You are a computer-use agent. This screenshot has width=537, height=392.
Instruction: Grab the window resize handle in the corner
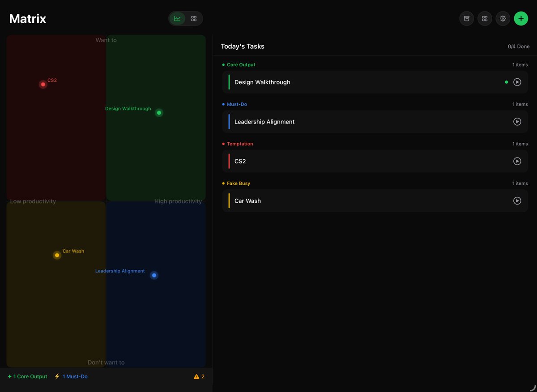(x=532, y=388)
